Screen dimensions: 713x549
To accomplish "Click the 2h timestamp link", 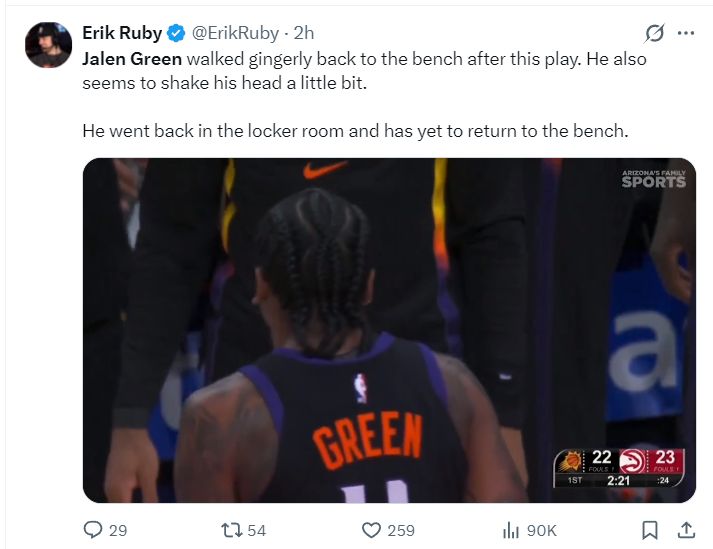I will point(304,33).
